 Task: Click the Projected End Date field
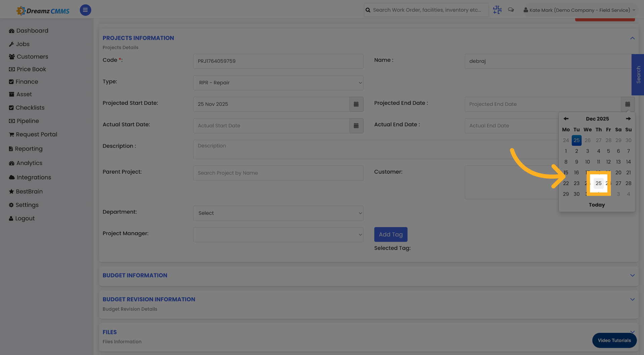[x=543, y=104]
